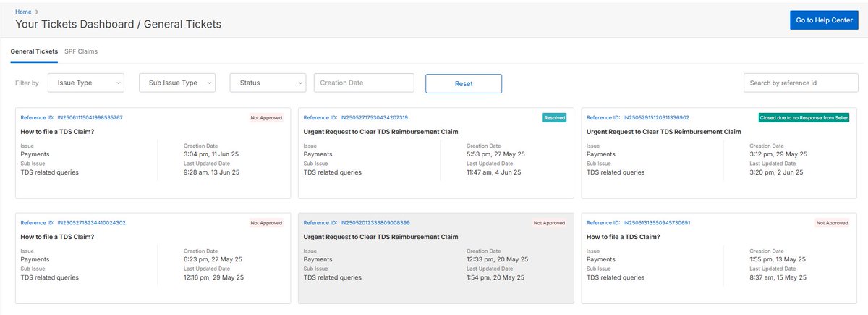Select last updated 12:16 pm, 29 May 25
The height and width of the screenshot is (315, 868).
click(x=213, y=277)
